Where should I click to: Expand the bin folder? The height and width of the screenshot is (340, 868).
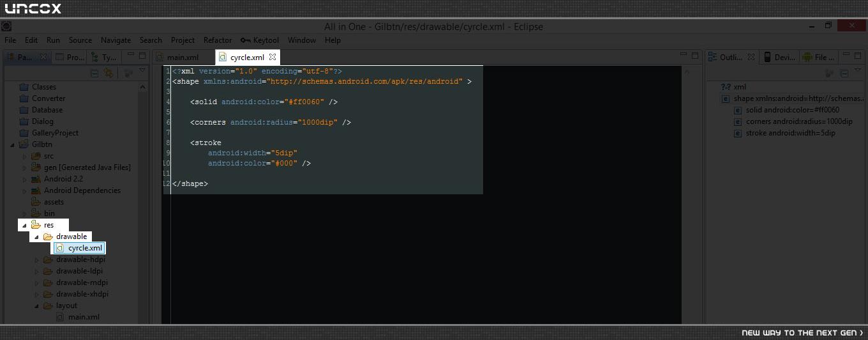click(x=24, y=213)
